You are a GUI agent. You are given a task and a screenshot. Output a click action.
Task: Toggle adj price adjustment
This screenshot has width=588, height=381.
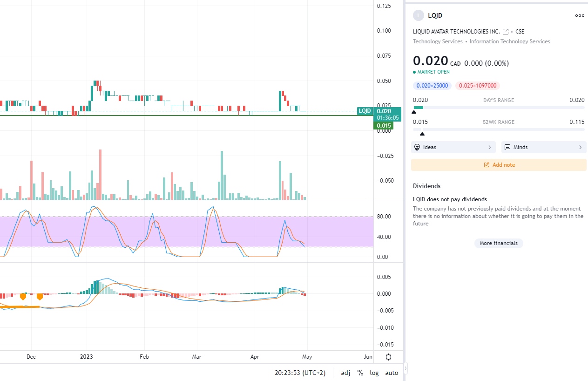click(x=345, y=373)
